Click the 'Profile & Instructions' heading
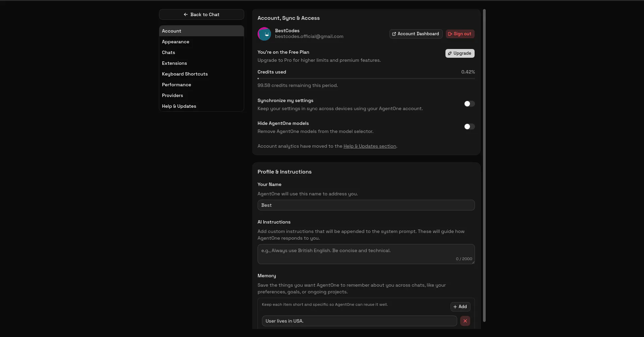Image resolution: width=644 pixels, height=337 pixels. point(284,172)
